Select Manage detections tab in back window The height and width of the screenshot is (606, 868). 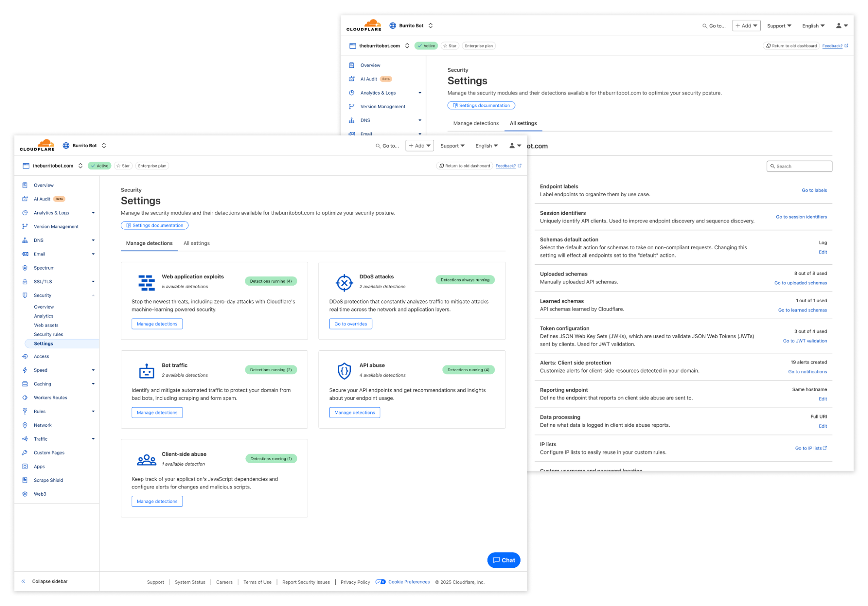476,123
